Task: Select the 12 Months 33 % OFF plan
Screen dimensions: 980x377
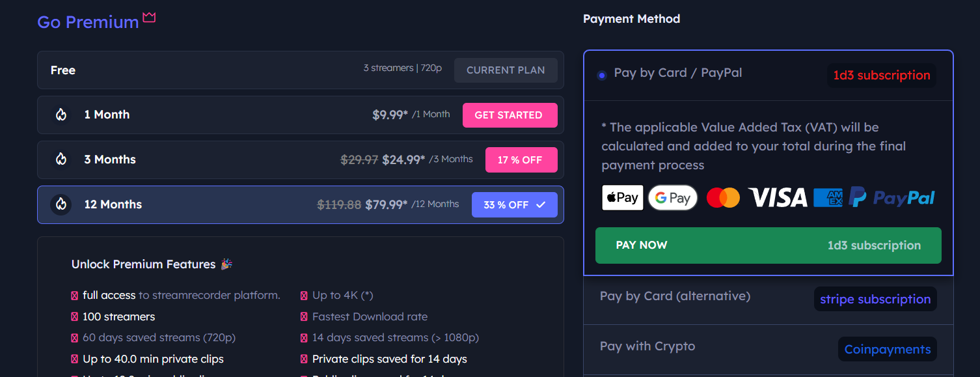Action: [514, 204]
